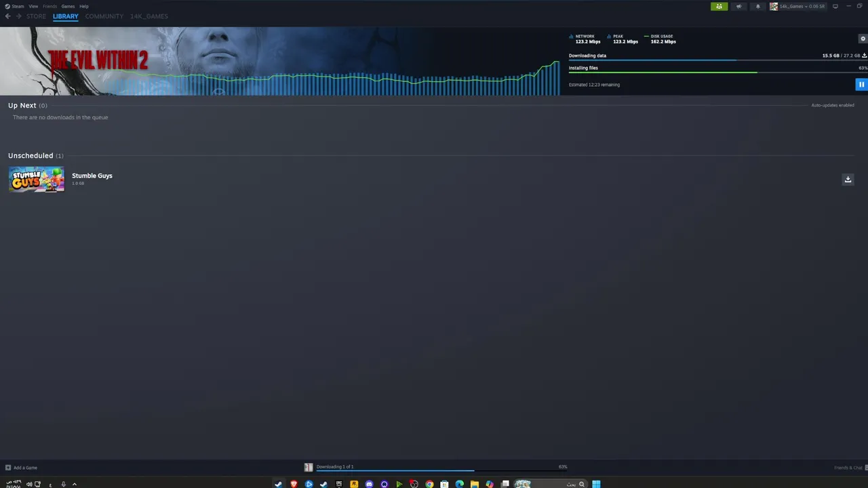Switch to the STORE tab
The height and width of the screenshot is (488, 868).
click(36, 16)
